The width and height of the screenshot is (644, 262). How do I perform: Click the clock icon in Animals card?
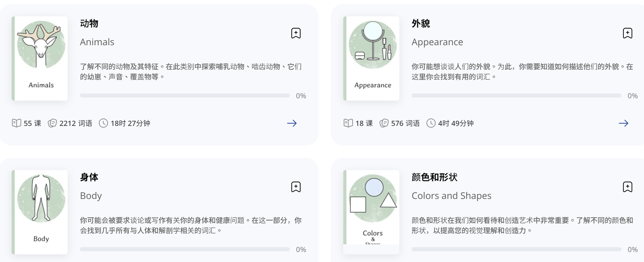[103, 123]
